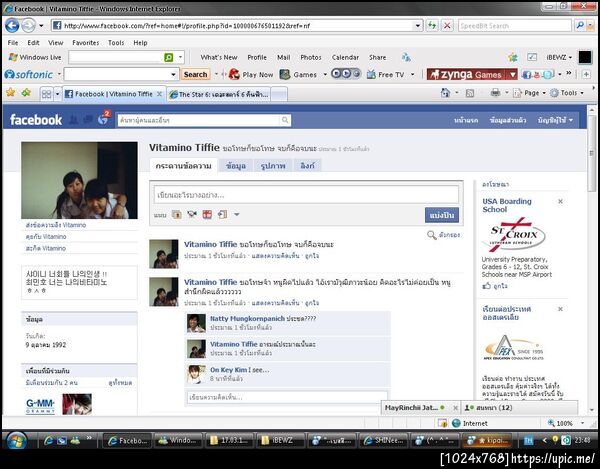Open Facebook notifications globe with badge
The height and width of the screenshot is (469, 600).
tap(103, 119)
